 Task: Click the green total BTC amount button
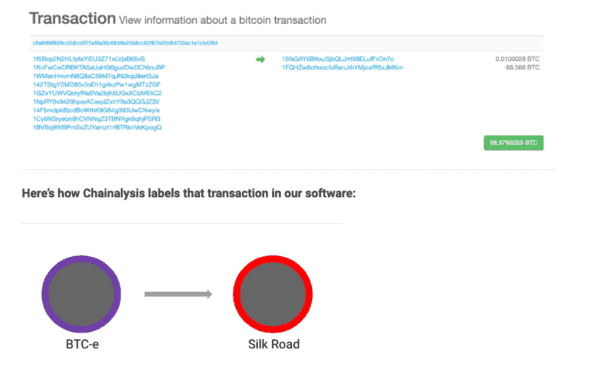(x=514, y=143)
